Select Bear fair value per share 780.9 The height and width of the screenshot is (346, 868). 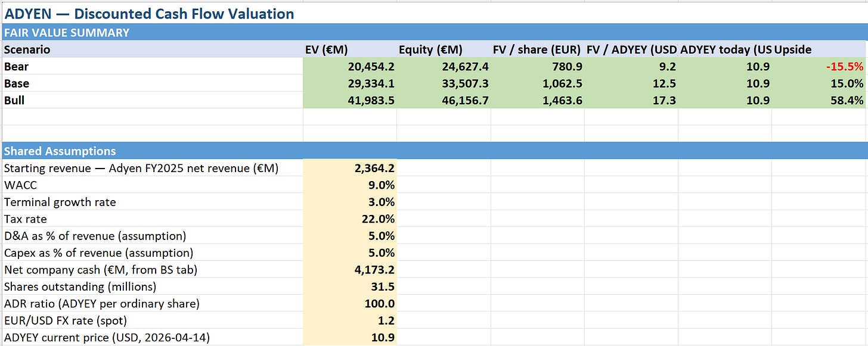point(538,67)
